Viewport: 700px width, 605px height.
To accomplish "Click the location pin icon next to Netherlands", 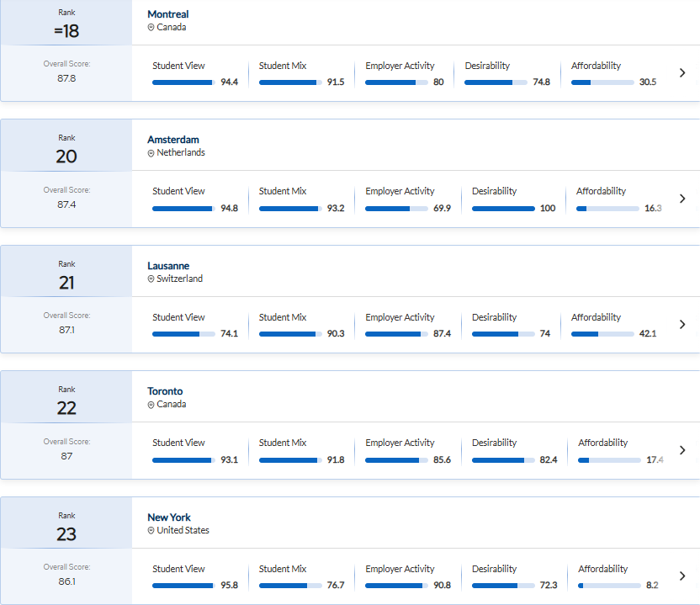I will pyautogui.click(x=151, y=153).
